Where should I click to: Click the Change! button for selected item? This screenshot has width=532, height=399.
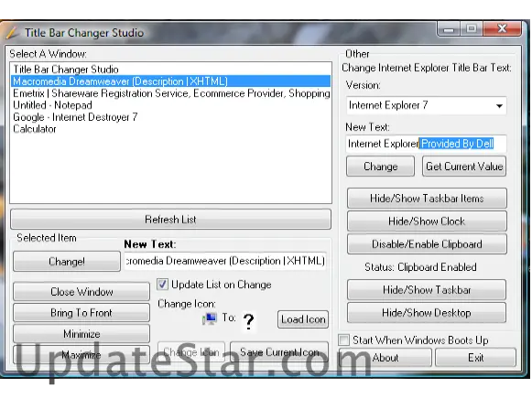tap(67, 261)
